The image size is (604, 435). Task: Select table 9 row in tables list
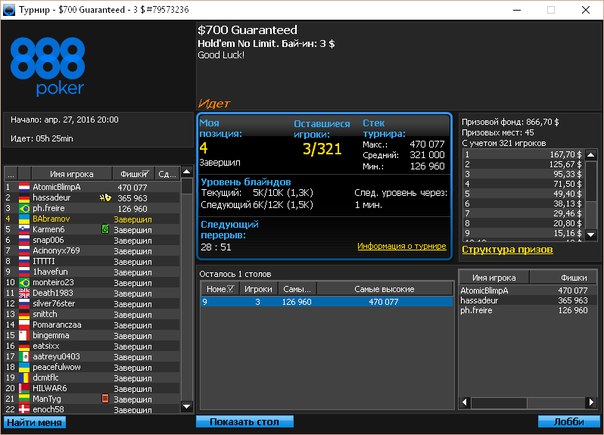tap(327, 302)
